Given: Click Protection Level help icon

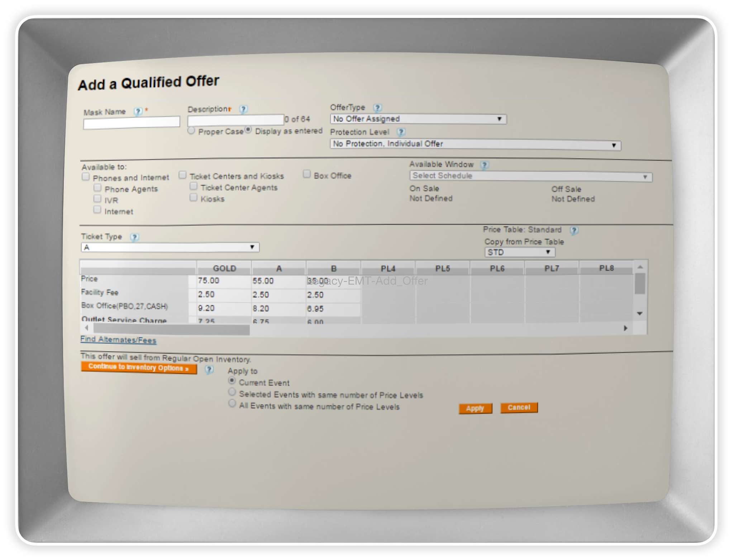Looking at the screenshot, I should point(401,132).
